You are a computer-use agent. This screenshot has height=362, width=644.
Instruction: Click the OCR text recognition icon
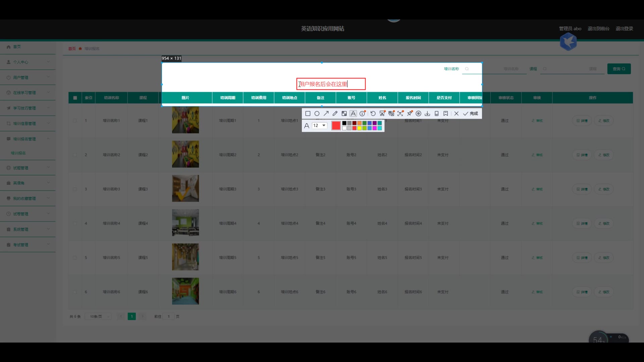(400, 114)
